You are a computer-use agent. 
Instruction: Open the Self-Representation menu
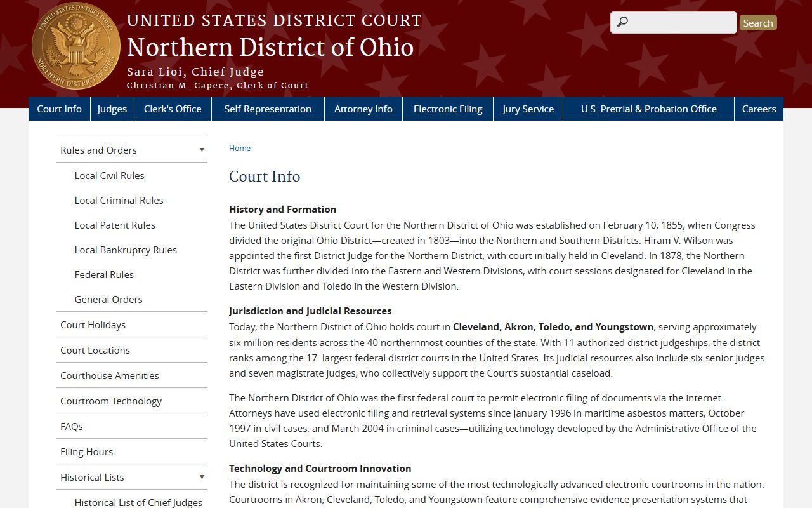(268, 109)
